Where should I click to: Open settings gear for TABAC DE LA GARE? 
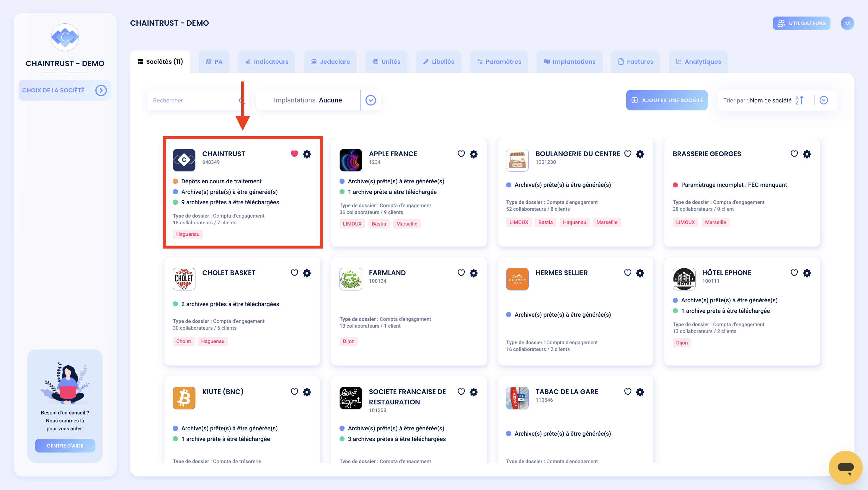(640, 392)
